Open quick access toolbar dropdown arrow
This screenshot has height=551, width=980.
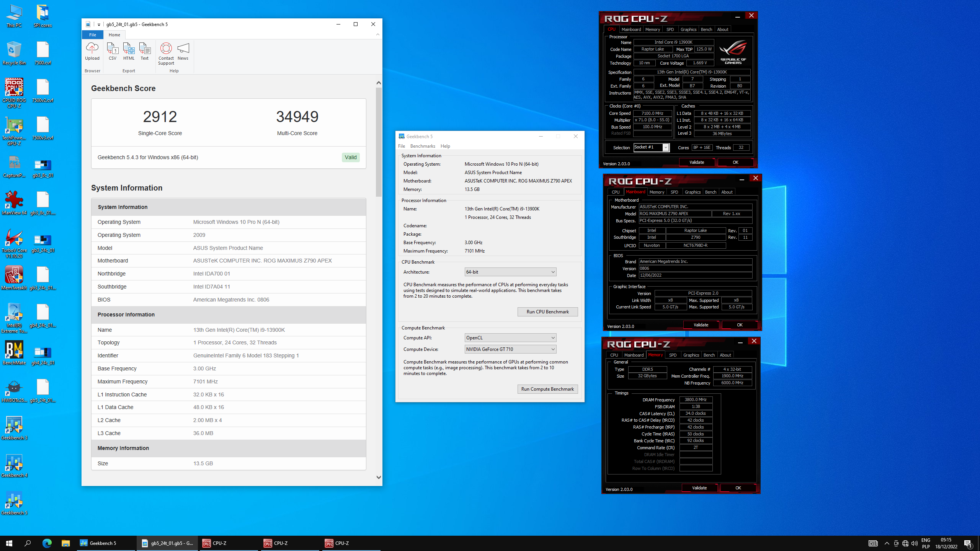point(99,24)
